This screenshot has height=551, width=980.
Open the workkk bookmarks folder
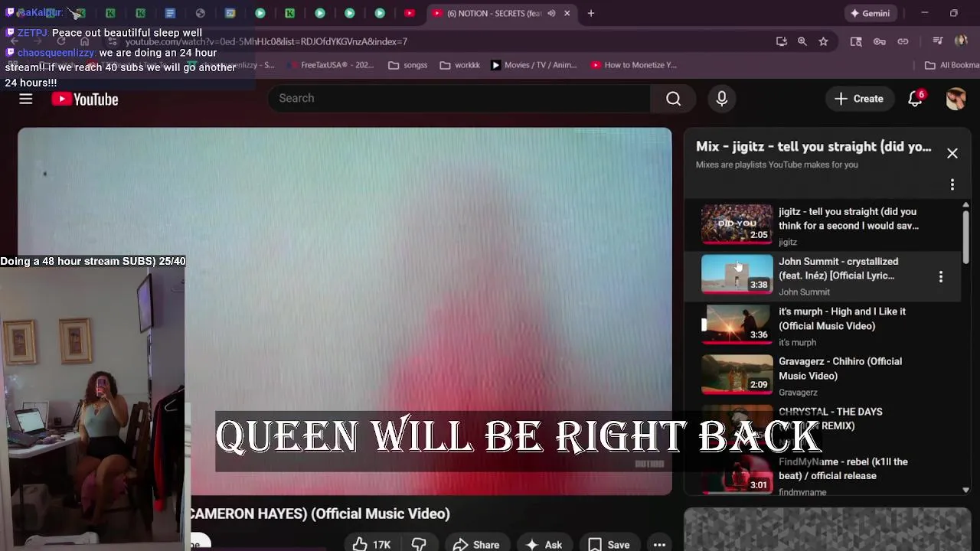coord(459,65)
